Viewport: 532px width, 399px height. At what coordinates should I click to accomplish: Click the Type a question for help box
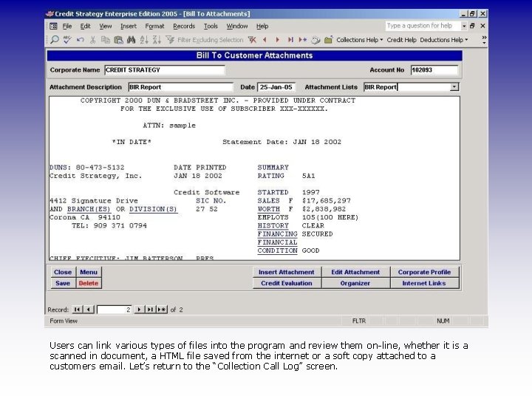(x=423, y=26)
